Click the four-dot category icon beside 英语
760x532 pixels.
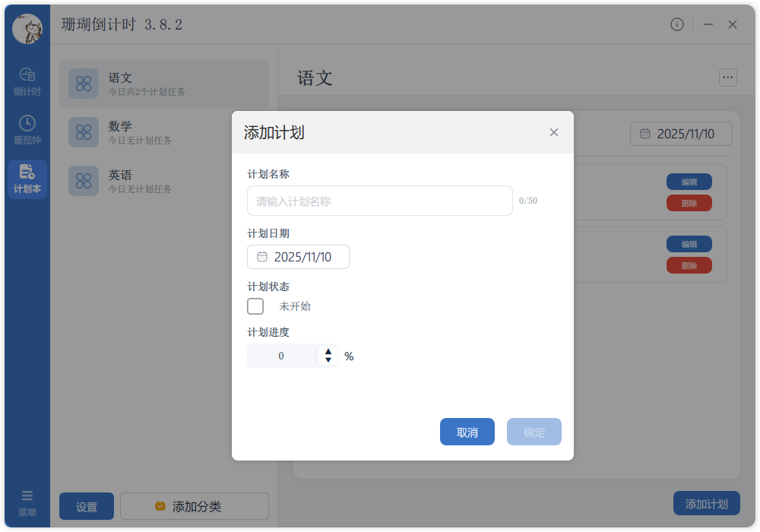coord(84,181)
